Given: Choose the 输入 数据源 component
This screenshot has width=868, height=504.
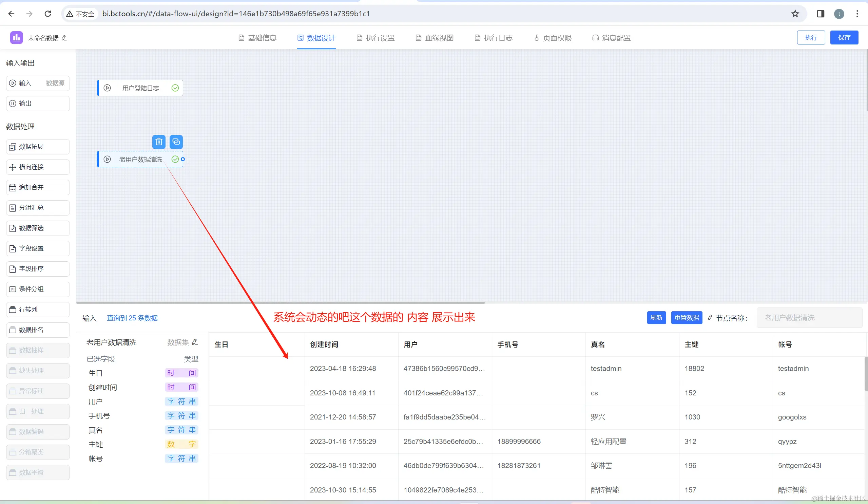Looking at the screenshot, I should coord(38,83).
